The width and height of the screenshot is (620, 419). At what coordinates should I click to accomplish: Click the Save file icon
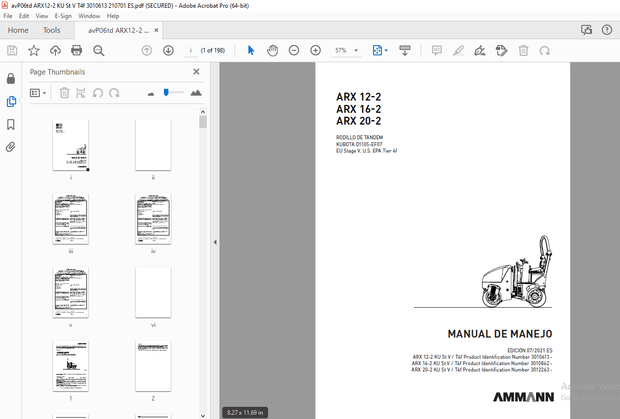(x=12, y=51)
